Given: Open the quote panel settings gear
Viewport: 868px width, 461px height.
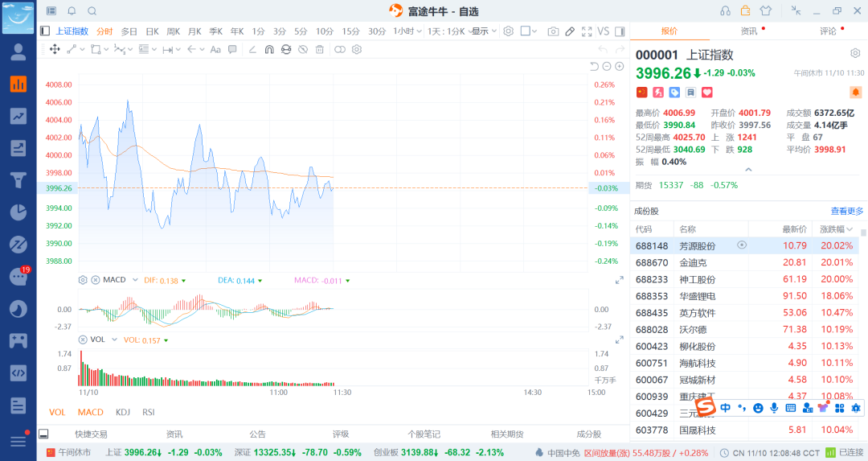Looking at the screenshot, I should pyautogui.click(x=855, y=53).
